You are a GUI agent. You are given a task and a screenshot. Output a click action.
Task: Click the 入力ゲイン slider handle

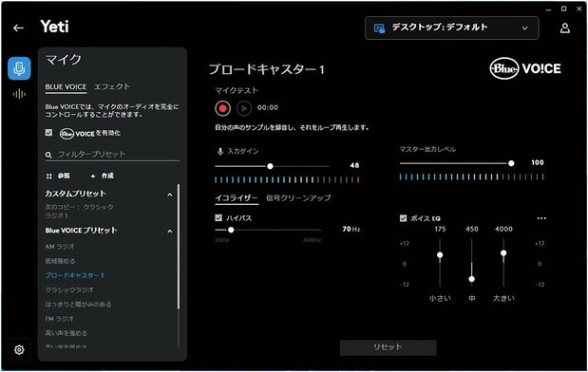[x=270, y=166]
